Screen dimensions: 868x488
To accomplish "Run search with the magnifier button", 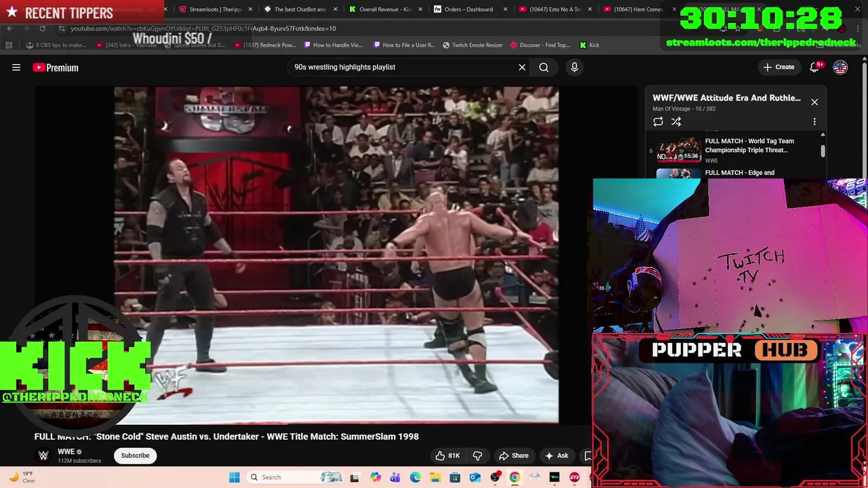I will pos(544,67).
